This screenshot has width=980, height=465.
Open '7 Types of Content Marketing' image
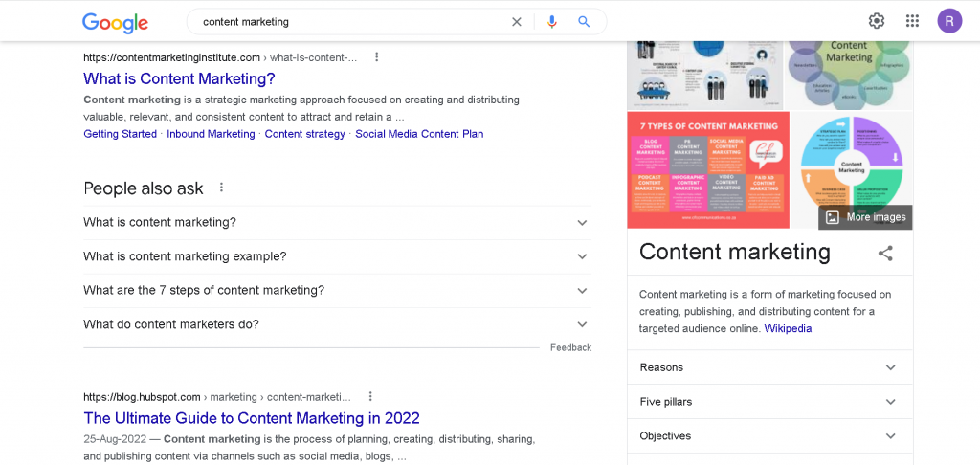click(x=708, y=170)
